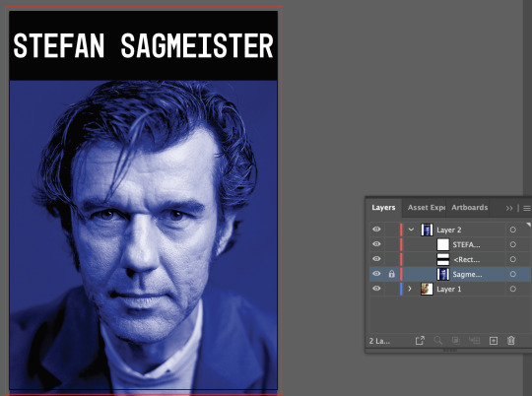This screenshot has height=396, width=532.
Task: Switch to the Artboards tab
Action: tap(470, 207)
